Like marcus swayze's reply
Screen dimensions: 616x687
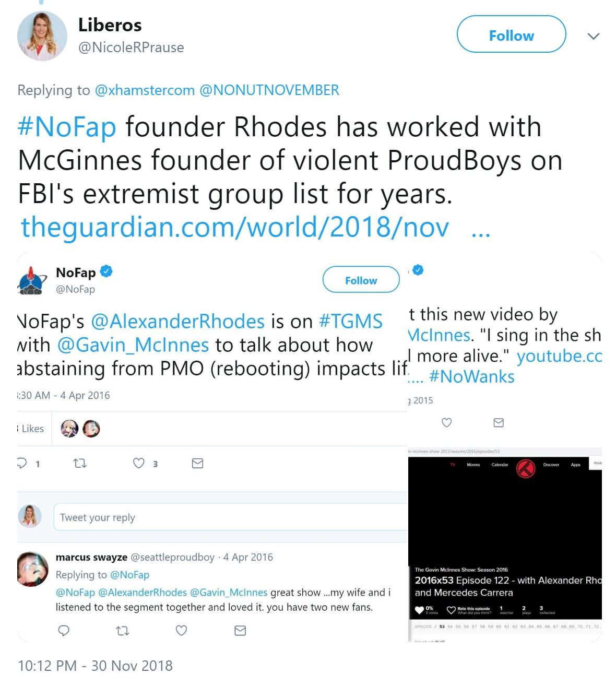181,631
